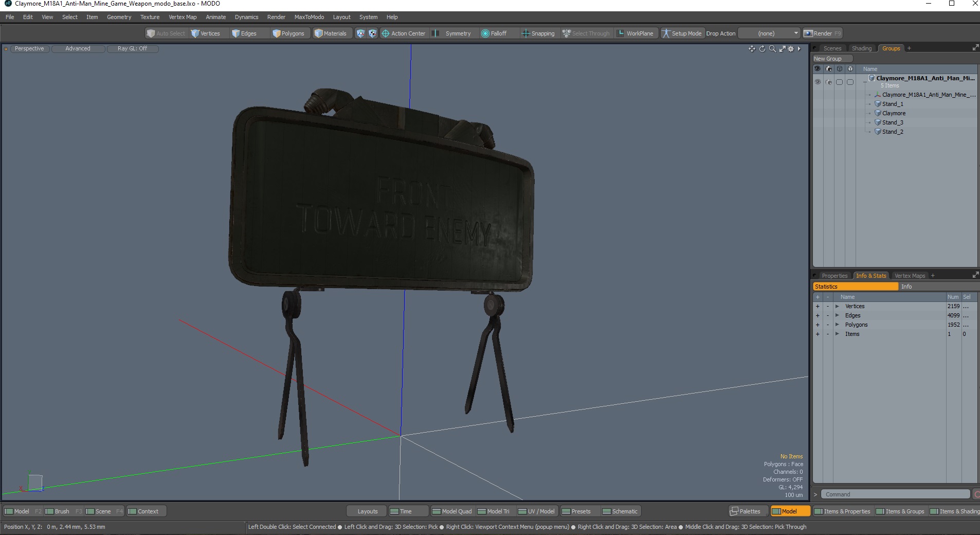Click plus on the Vertices row
The width and height of the screenshot is (980, 535).
[x=818, y=306]
